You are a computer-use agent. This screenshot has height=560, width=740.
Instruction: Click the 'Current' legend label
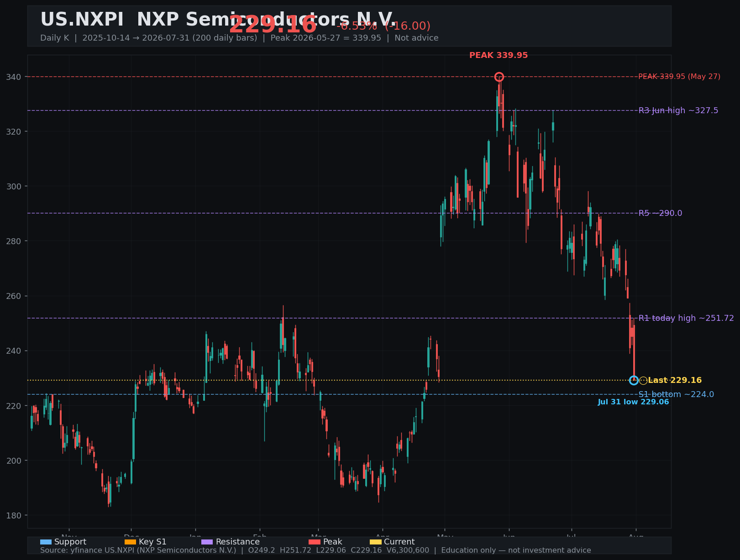point(399,542)
